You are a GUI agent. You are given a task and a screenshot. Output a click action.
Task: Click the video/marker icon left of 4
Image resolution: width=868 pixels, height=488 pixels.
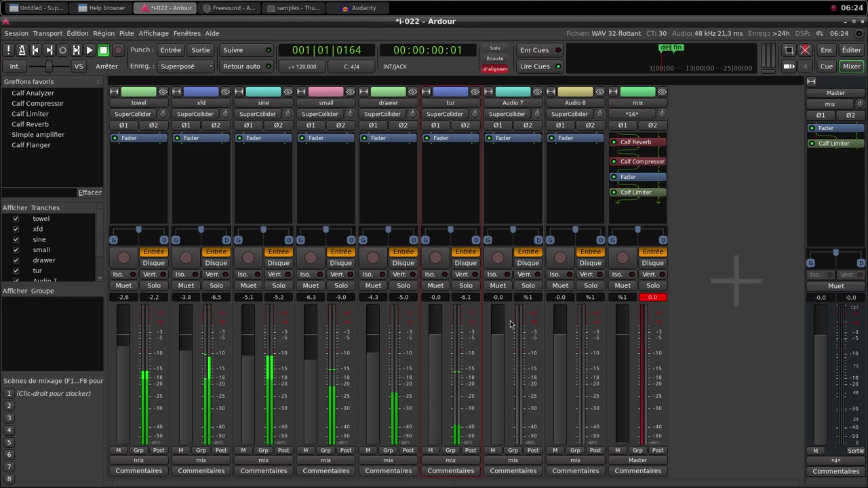pos(789,66)
